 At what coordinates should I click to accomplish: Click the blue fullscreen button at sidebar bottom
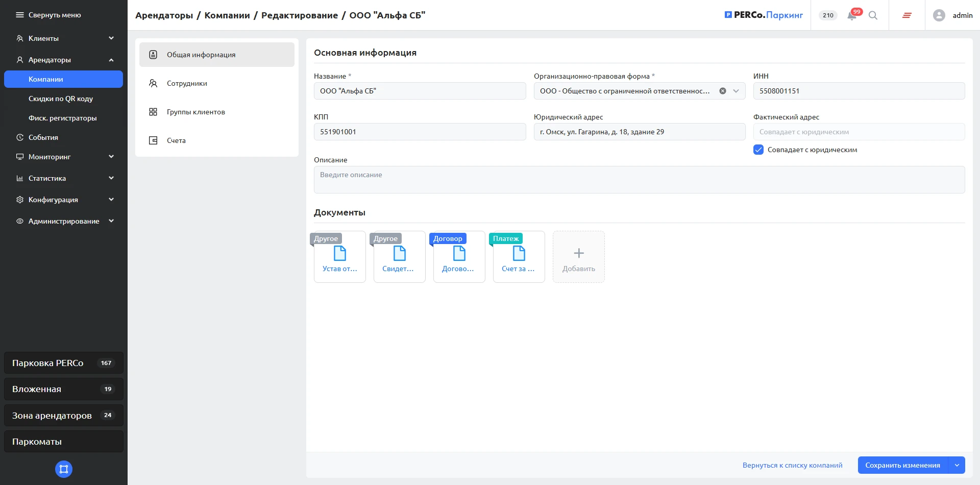pyautogui.click(x=64, y=469)
